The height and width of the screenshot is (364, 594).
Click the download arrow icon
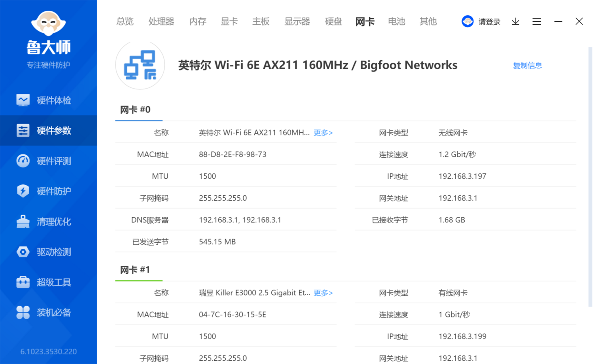click(516, 21)
